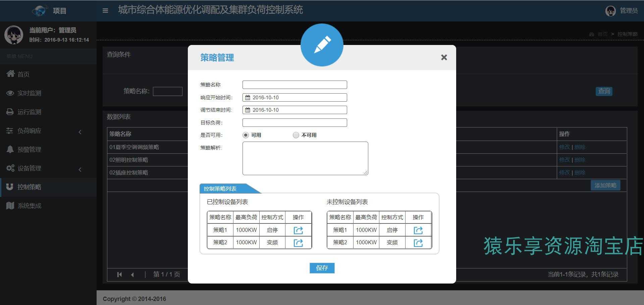This screenshot has height=305, width=644.
Task: Click 最高负荷 header in 已控制设备列表
Action: 246,217
